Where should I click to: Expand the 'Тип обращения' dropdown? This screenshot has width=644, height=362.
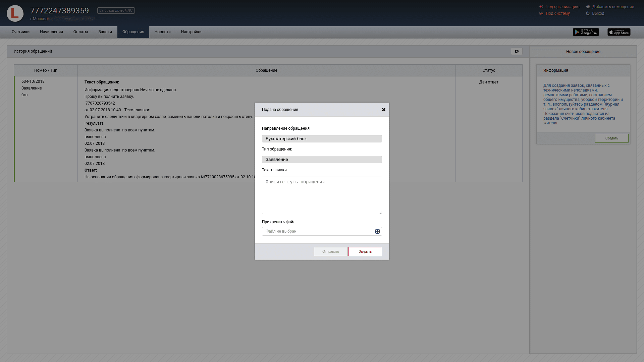[x=322, y=160]
